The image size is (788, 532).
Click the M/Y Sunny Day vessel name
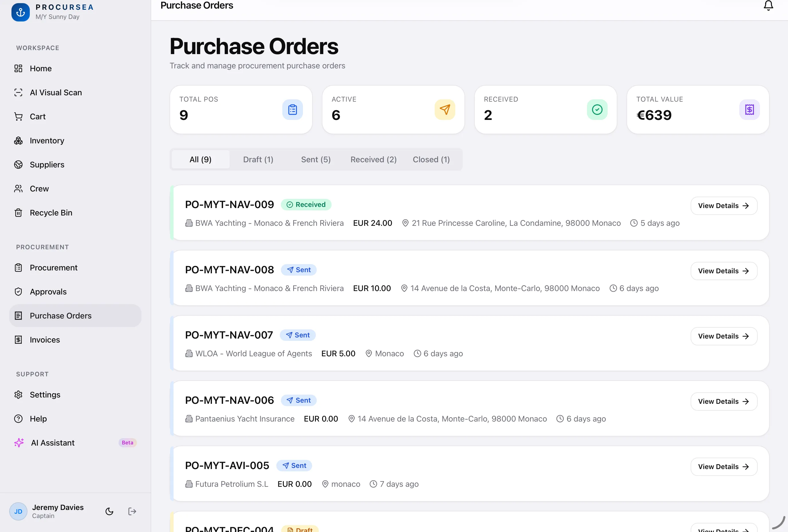(57, 17)
